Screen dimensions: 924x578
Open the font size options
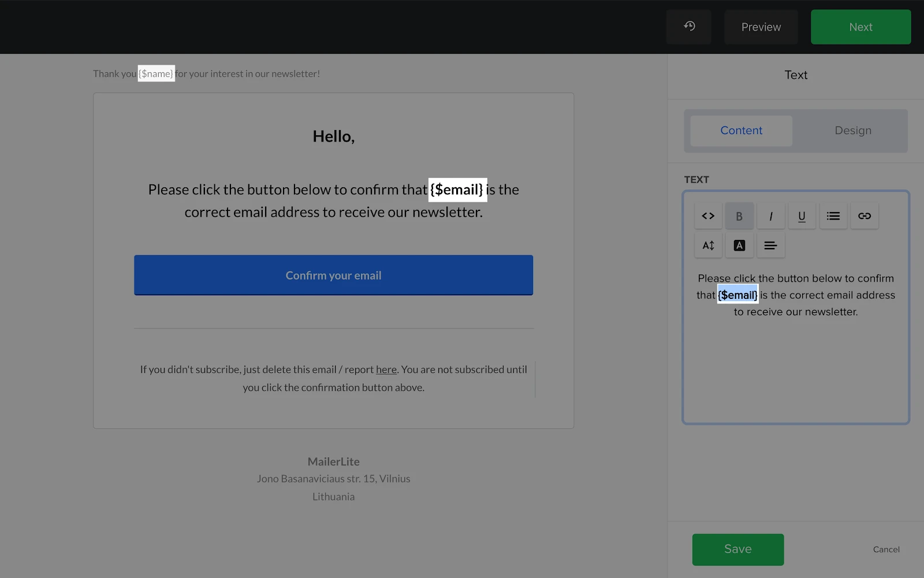[x=708, y=246]
